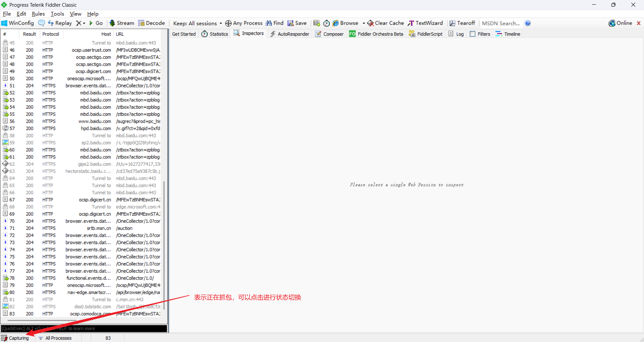Open Find sessions dialog
This screenshot has width=644, height=342.
[275, 23]
